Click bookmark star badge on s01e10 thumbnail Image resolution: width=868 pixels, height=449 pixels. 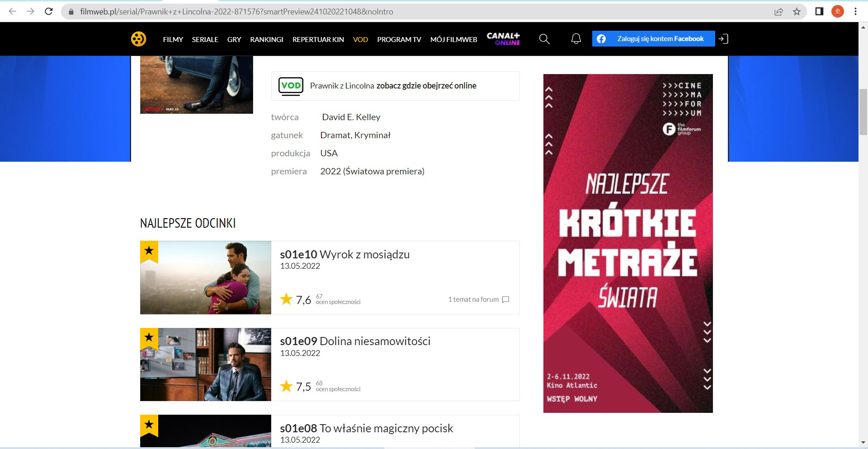coord(149,251)
